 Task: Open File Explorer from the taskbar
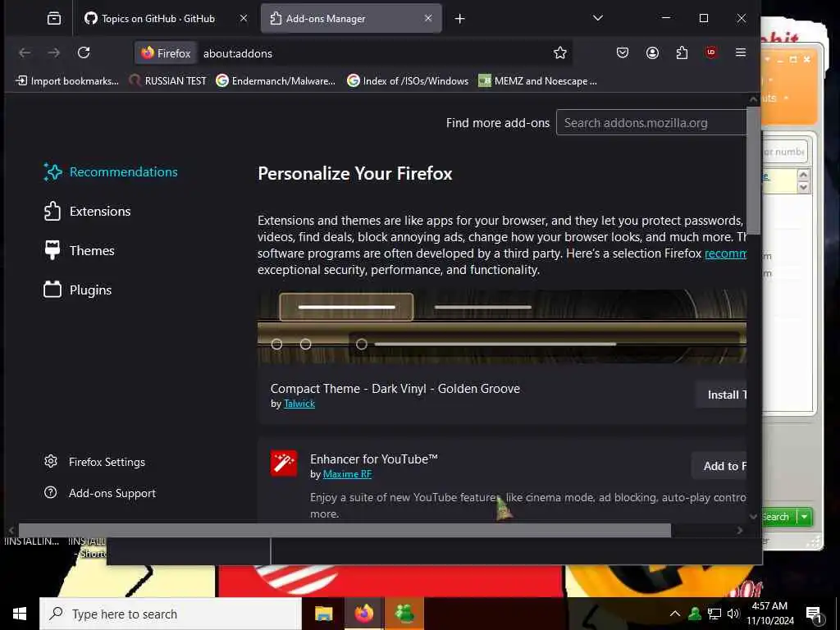pos(323,614)
